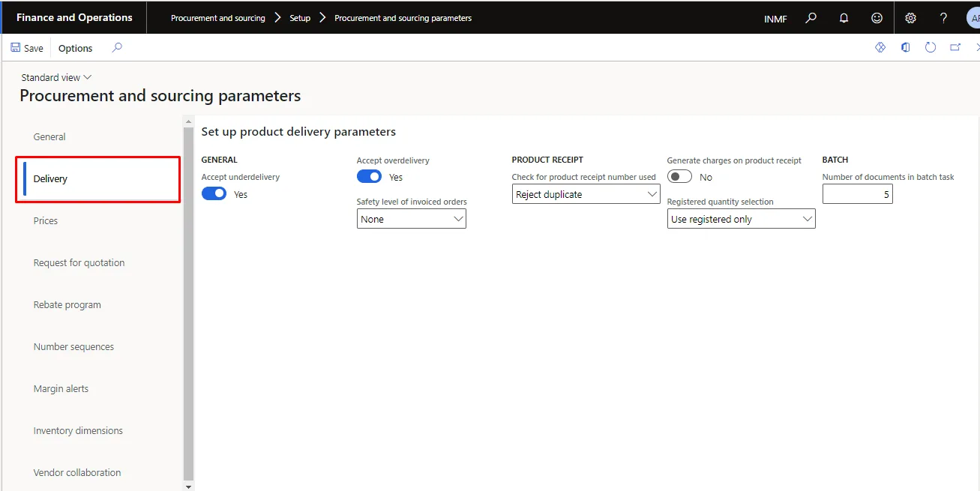Open Safety level of invoiced orders dropdown
Viewport: 980px width, 491px height.
pyautogui.click(x=411, y=219)
